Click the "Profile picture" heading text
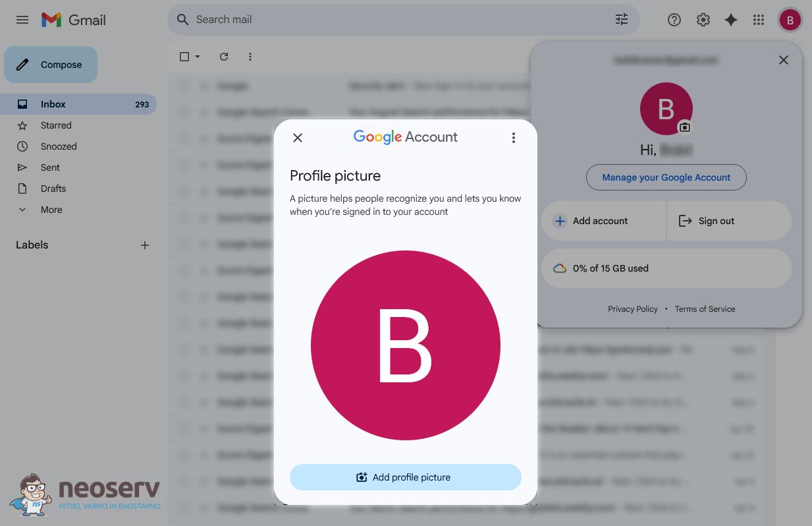Viewport: 812px width, 526px height. point(335,176)
